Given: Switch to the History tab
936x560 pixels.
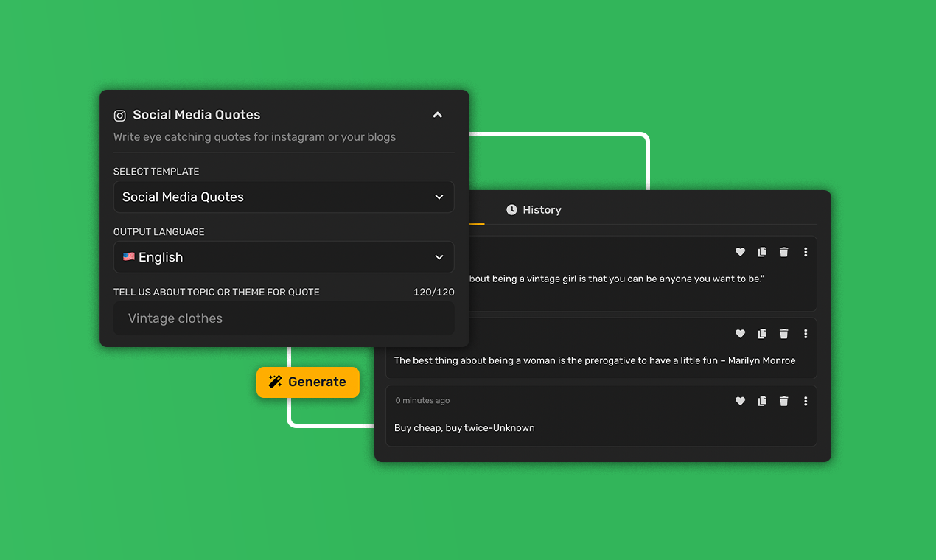Looking at the screenshot, I should pos(534,209).
